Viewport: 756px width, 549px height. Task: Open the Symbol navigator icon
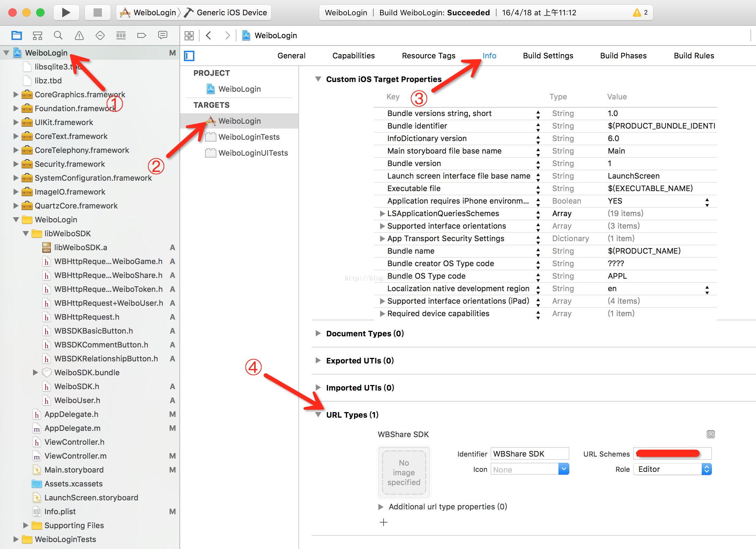pos(37,35)
